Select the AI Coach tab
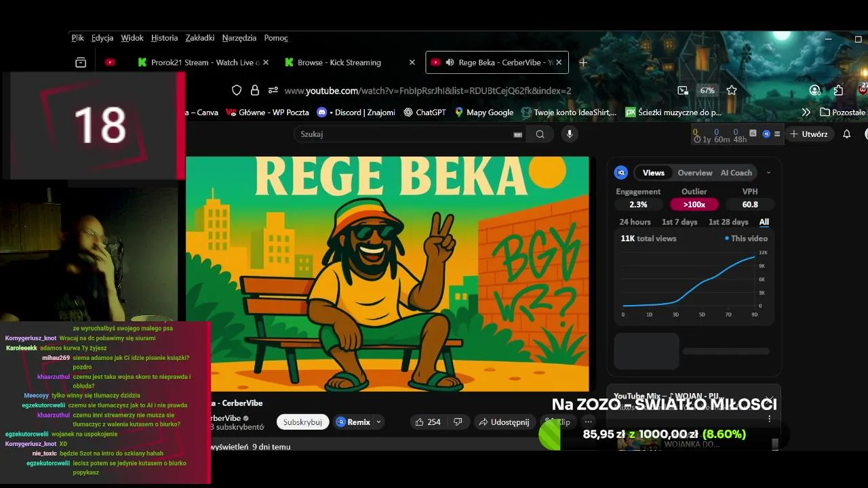The image size is (868, 488). [x=736, y=173]
